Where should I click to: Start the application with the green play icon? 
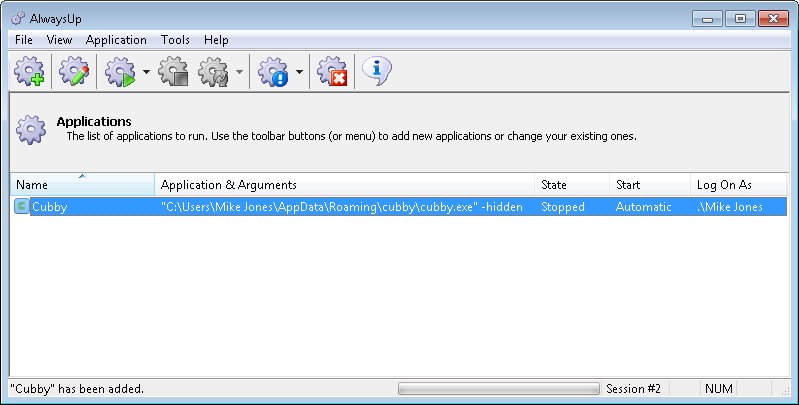point(120,71)
